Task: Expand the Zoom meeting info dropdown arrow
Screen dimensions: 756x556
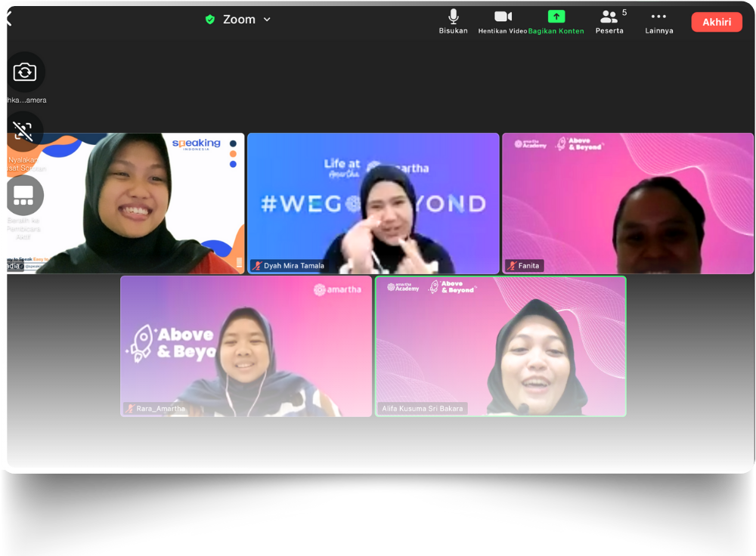Action: pos(267,20)
